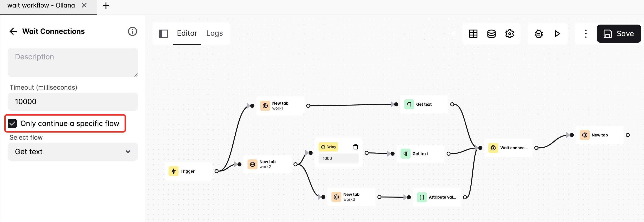
Task: Delete the Delay block with trash icon
Action: [355, 147]
